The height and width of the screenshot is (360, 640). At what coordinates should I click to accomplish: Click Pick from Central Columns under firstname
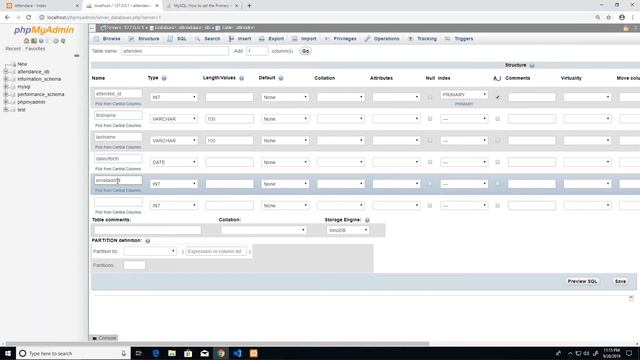(x=118, y=125)
